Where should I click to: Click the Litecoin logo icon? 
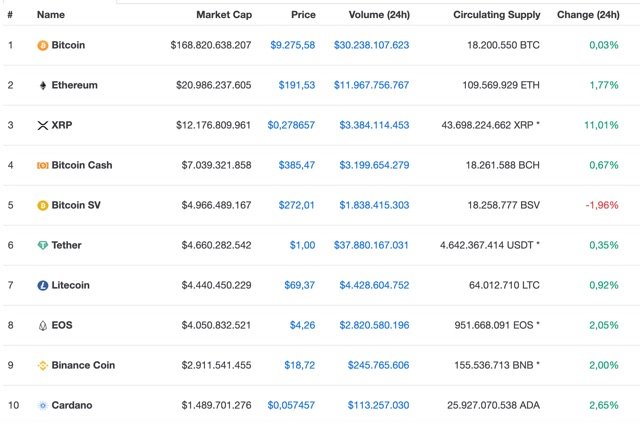[42, 285]
